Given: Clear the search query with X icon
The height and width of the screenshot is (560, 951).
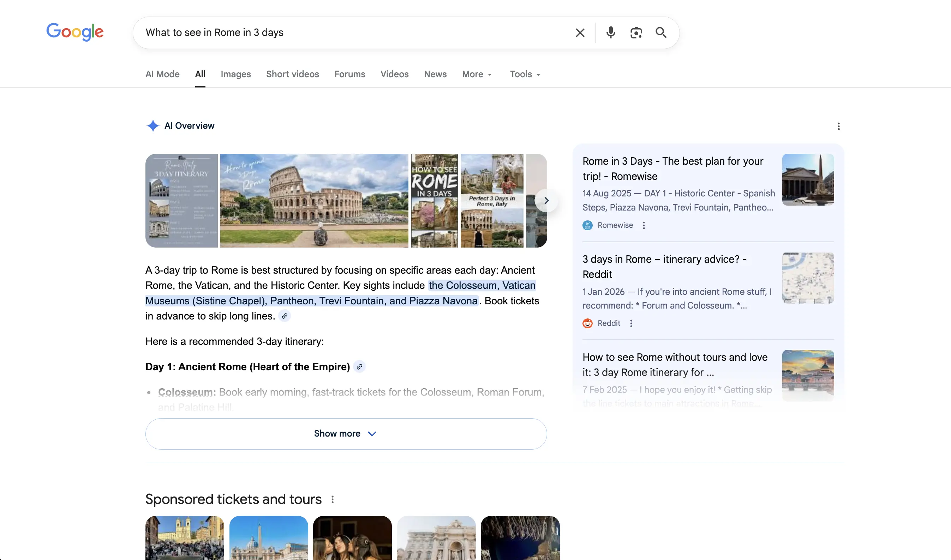Looking at the screenshot, I should pyautogui.click(x=580, y=33).
